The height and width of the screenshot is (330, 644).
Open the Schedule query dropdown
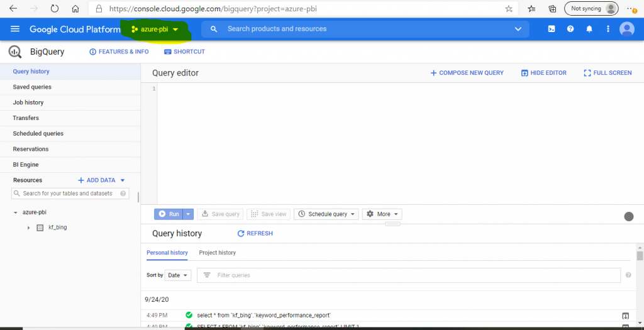click(326, 214)
